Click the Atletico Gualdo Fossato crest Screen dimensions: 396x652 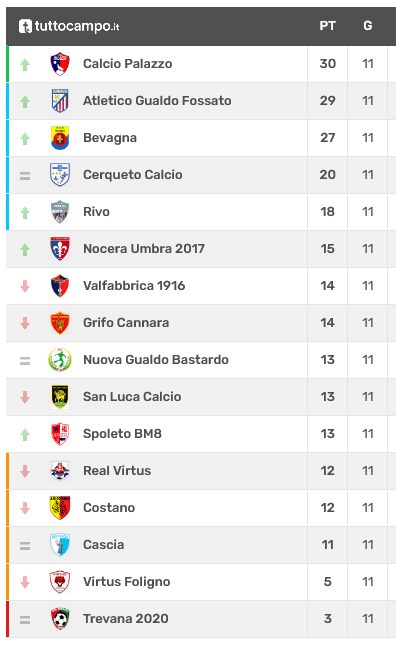tap(60, 101)
